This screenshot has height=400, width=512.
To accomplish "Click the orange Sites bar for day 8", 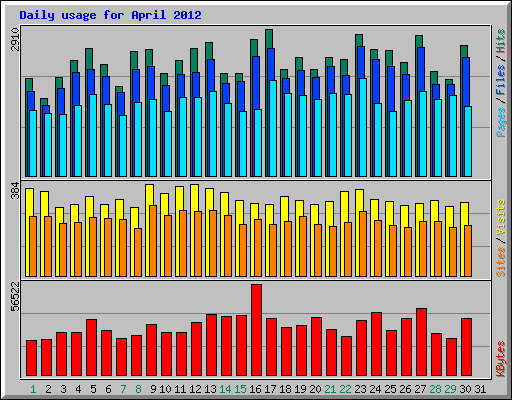I will (x=138, y=252).
